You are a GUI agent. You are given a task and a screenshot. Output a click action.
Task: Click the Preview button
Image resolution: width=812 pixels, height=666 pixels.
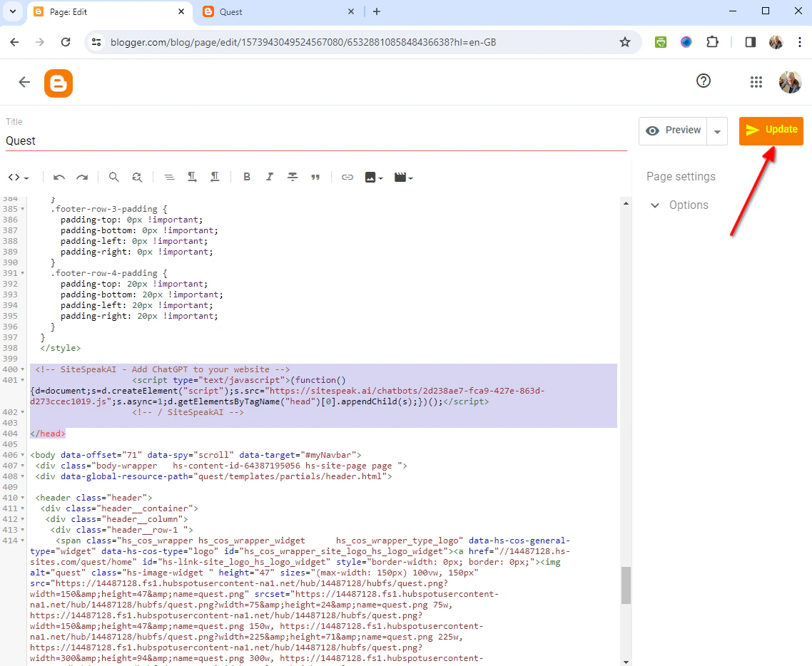672,130
